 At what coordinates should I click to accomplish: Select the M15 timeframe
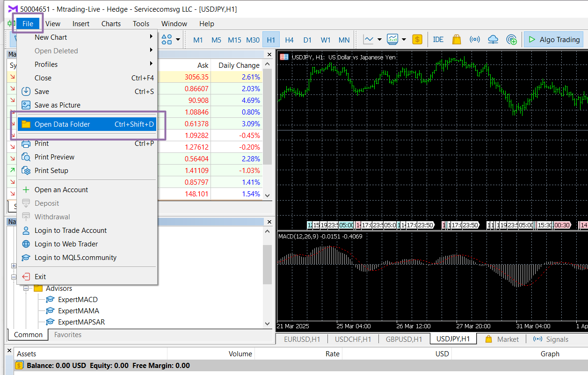coord(234,40)
